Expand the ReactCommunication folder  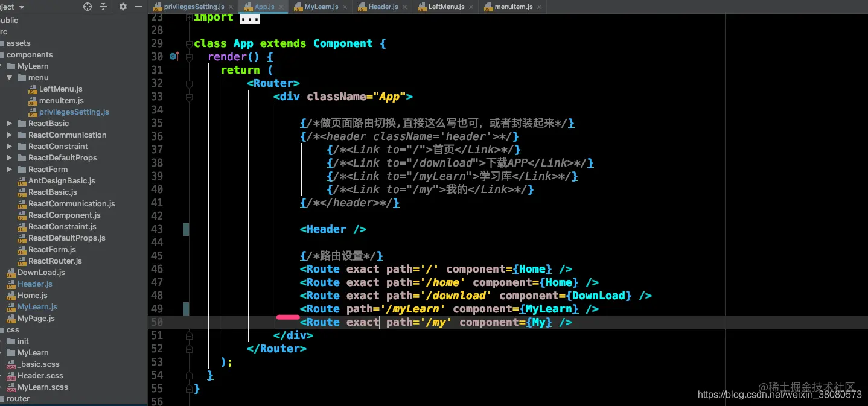pos(10,135)
